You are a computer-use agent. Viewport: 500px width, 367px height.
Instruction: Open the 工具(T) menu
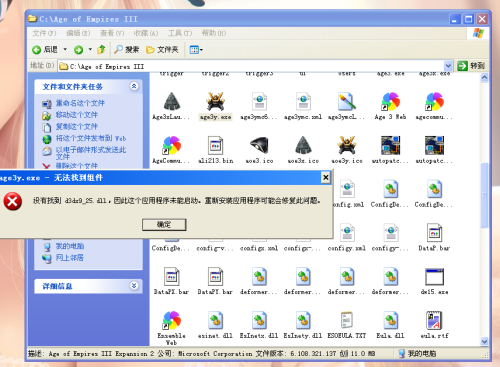pos(180,33)
